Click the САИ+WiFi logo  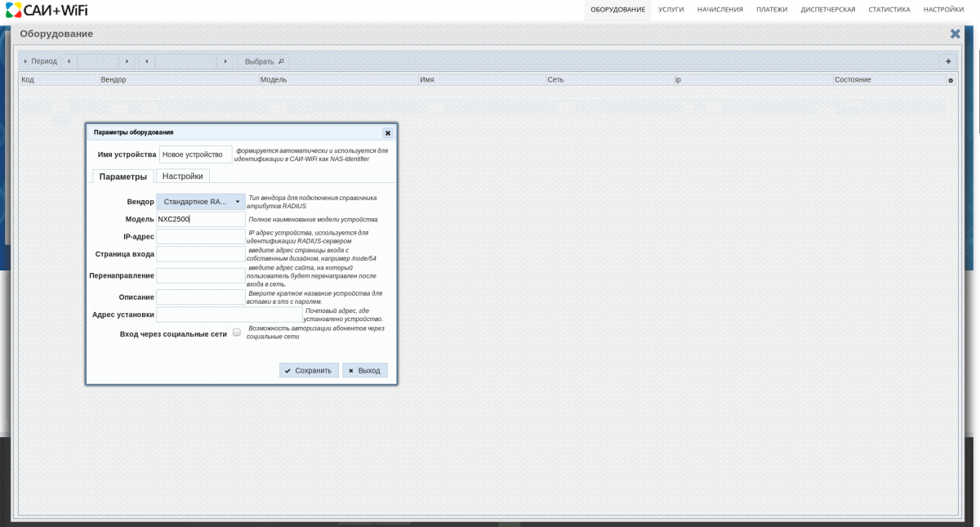coord(47,10)
